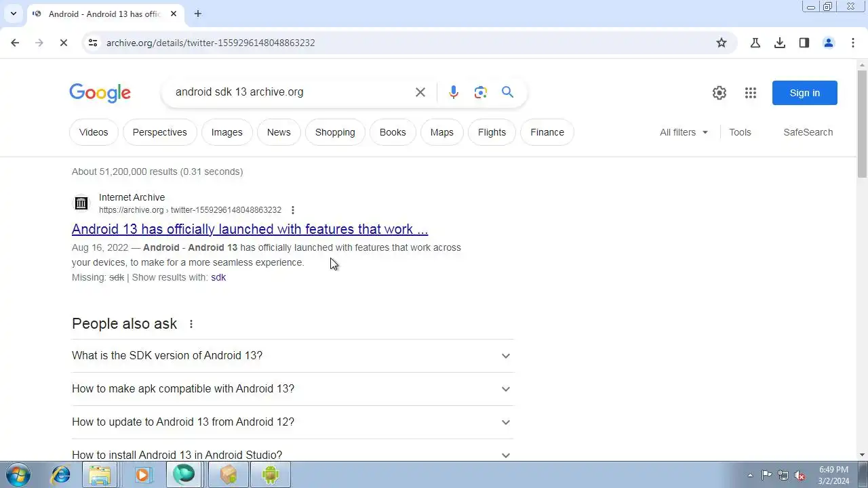Screen dimensions: 868x488
Task: Stop loading the page
Action: [63, 43]
